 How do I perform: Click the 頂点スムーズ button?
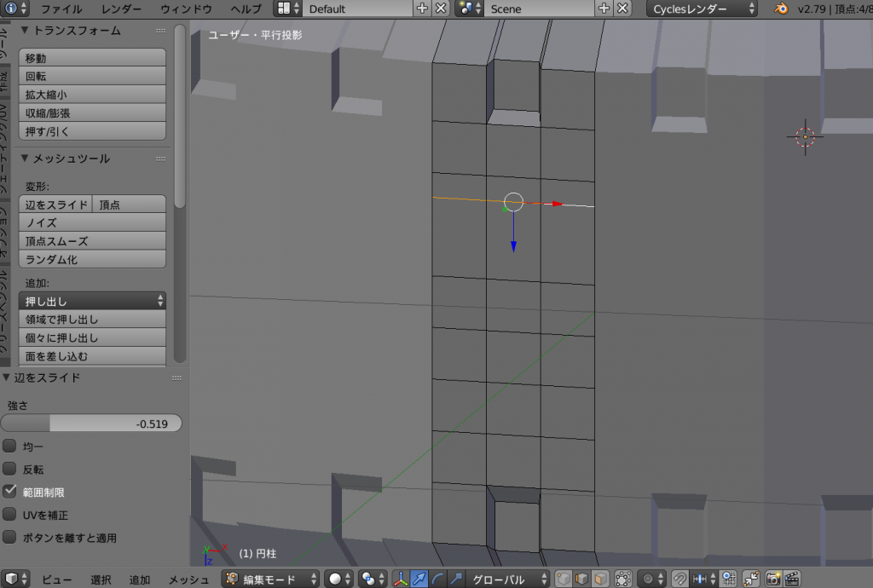(92, 241)
